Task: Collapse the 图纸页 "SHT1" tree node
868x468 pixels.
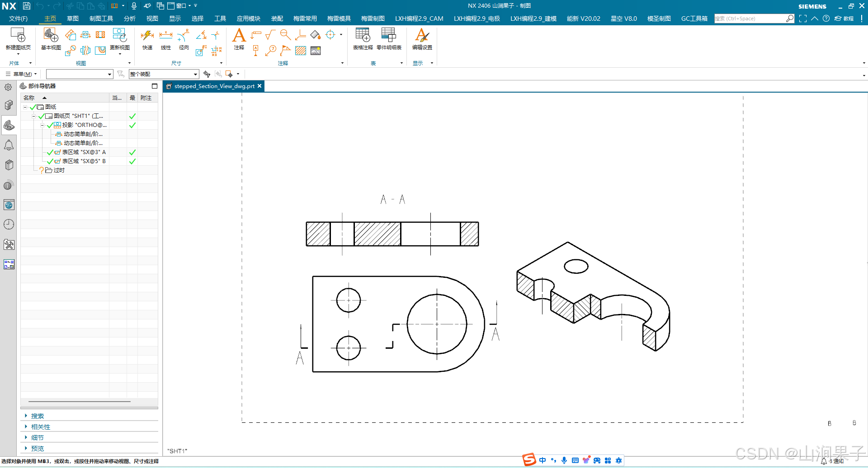Action: [x=34, y=116]
